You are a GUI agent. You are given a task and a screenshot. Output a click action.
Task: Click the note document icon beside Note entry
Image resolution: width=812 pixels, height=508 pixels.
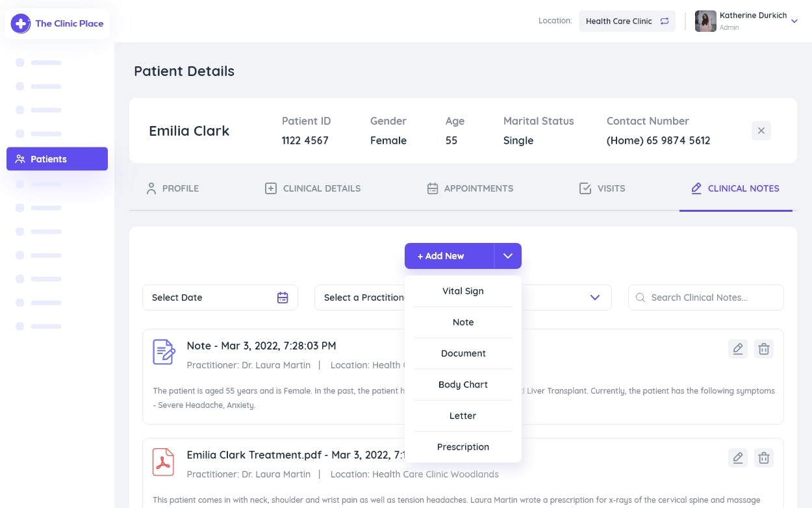(163, 351)
